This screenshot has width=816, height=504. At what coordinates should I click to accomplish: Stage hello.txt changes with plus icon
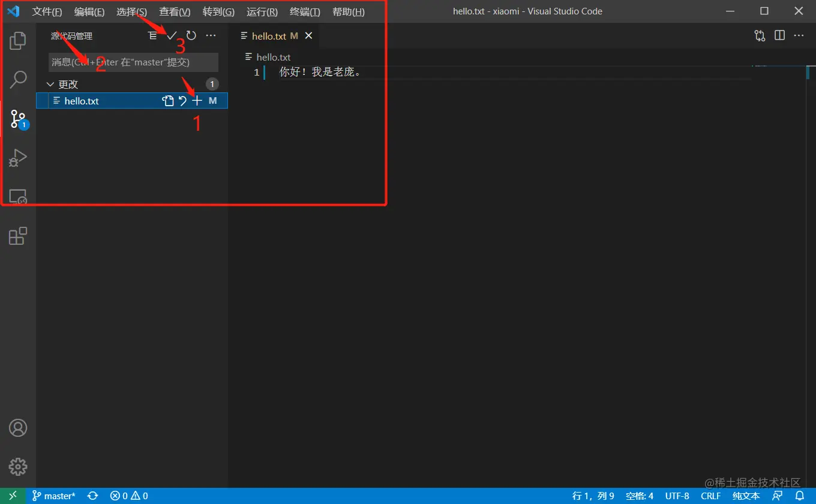coord(197,101)
